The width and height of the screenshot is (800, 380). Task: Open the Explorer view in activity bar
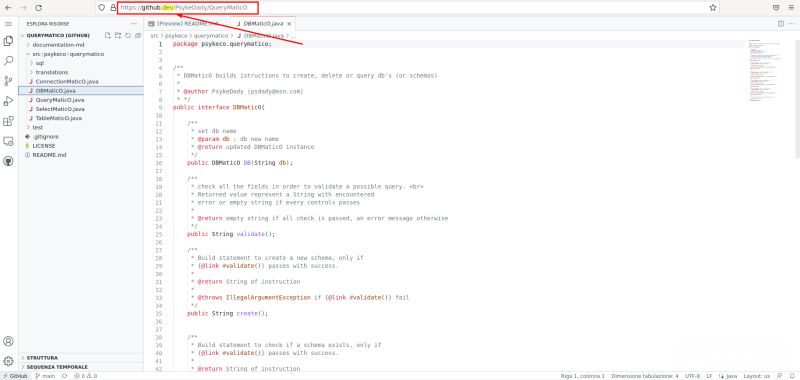tap(8, 41)
